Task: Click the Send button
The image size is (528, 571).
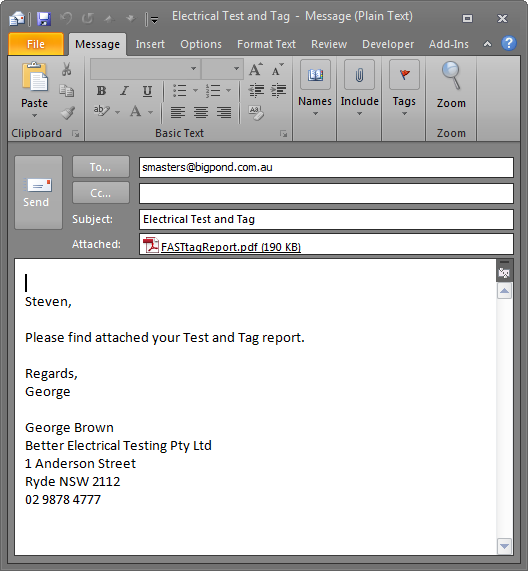Action: [x=39, y=193]
